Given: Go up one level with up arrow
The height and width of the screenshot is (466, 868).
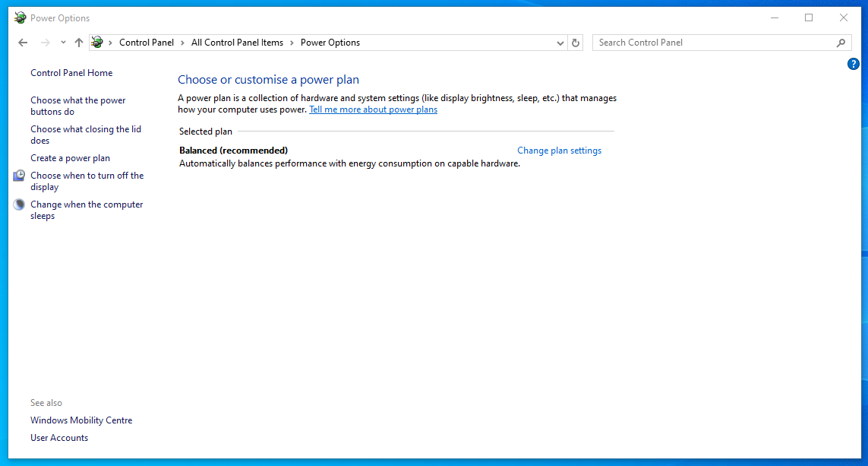Looking at the screenshot, I should [79, 43].
